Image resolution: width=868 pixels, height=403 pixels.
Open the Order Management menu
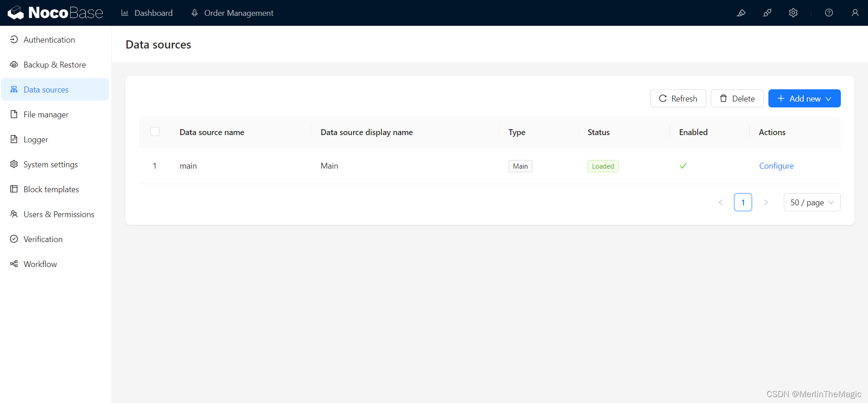point(233,13)
